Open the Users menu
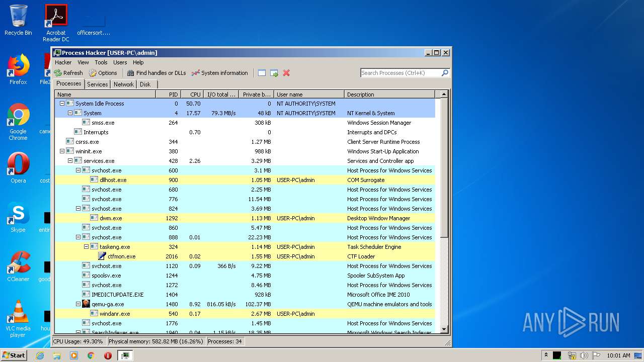The height and width of the screenshot is (362, 644). 120,62
